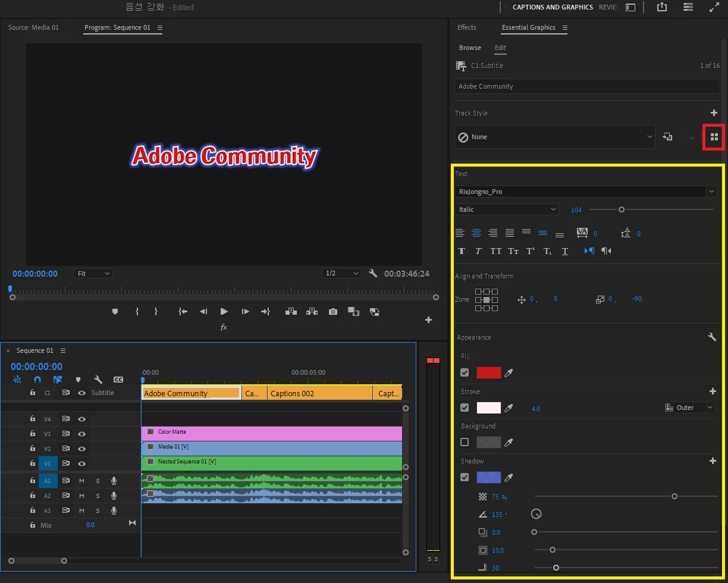Step back one frame

pos(203,311)
